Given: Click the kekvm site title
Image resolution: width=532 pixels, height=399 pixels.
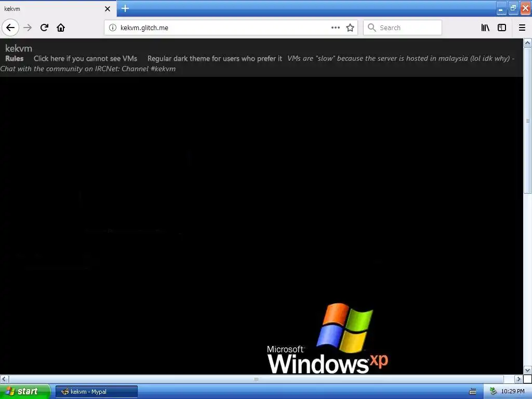Looking at the screenshot, I should coord(19,48).
